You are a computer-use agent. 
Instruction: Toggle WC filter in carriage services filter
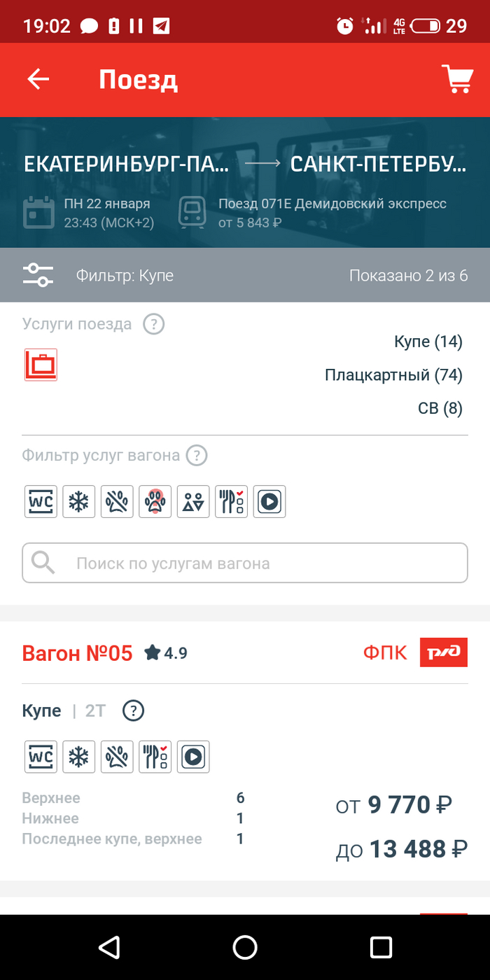click(41, 502)
